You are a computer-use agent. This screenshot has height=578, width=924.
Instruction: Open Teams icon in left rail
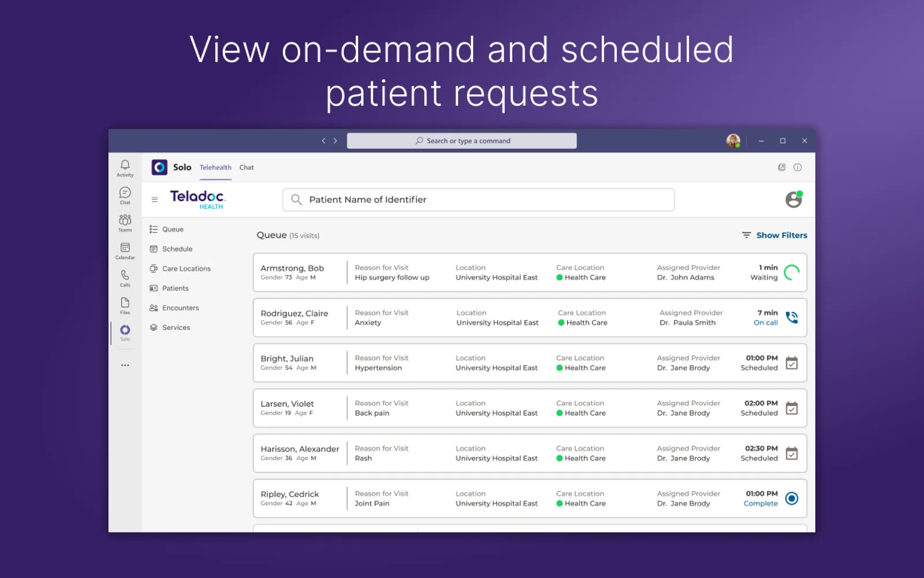point(125,223)
